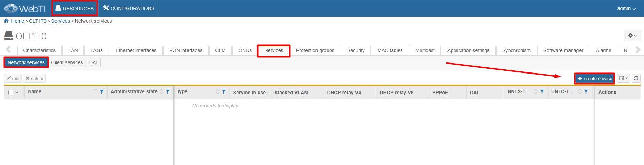Click the refresh table icon
The height and width of the screenshot is (165, 644).
click(636, 78)
